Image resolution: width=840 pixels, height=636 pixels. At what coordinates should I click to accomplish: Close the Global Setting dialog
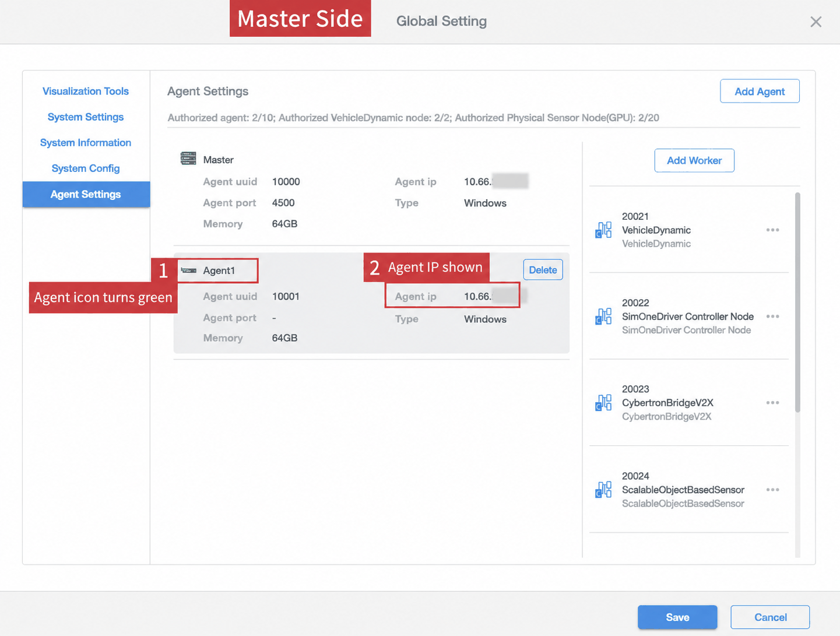click(x=816, y=22)
